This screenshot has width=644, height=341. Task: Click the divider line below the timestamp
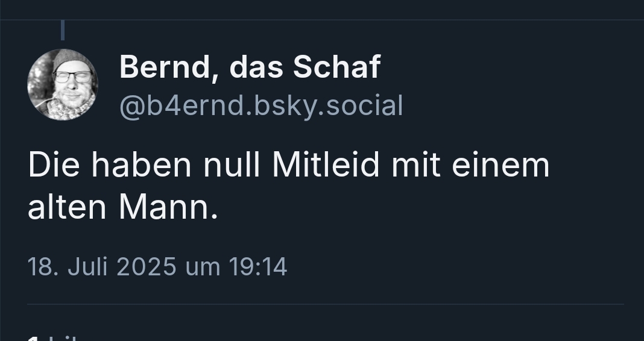click(x=326, y=304)
